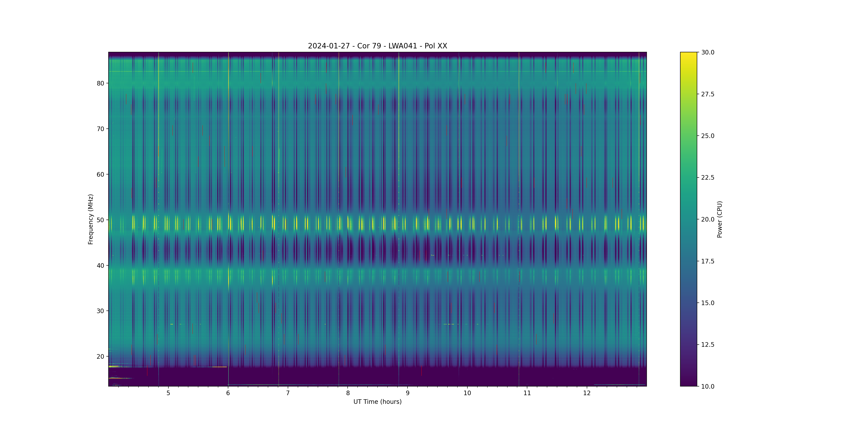
Task: Click the plot title '2024-01-27 - Cor 79 - LWA041 - Pol XX'
Action: (377, 46)
